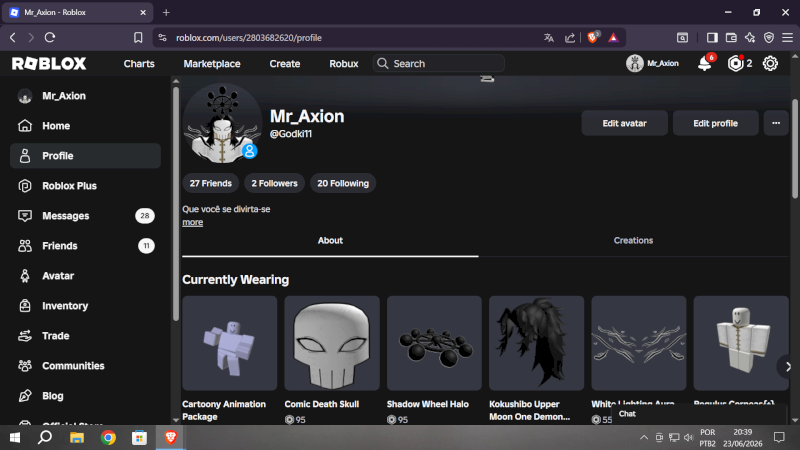
Task: Open the Chat panel
Action: pos(699,414)
